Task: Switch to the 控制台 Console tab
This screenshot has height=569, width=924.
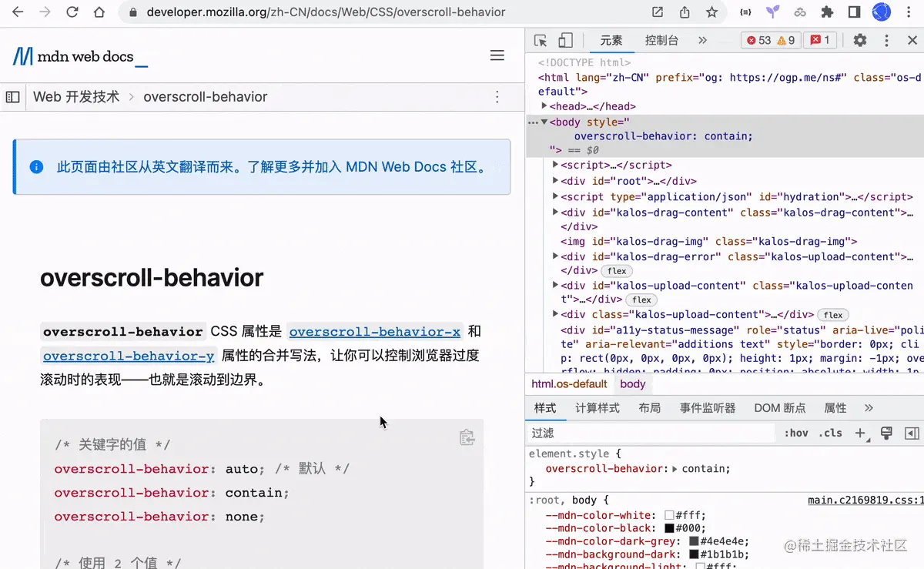Action: (661, 41)
